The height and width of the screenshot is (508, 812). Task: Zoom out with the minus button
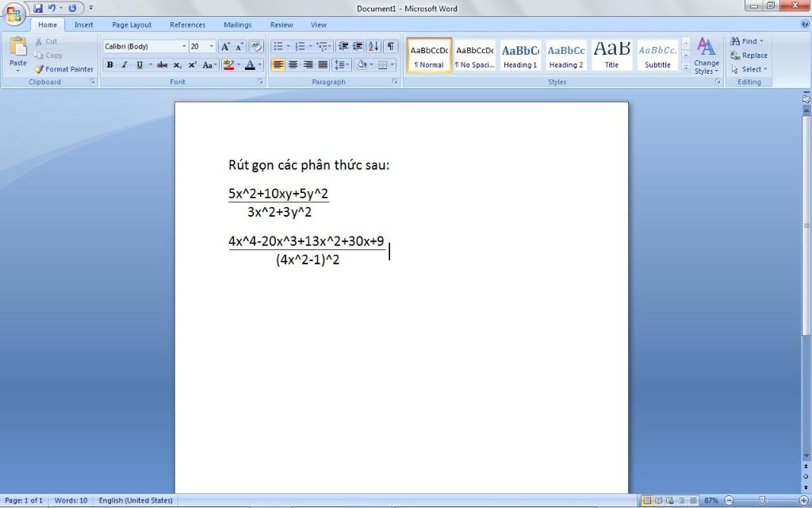729,500
